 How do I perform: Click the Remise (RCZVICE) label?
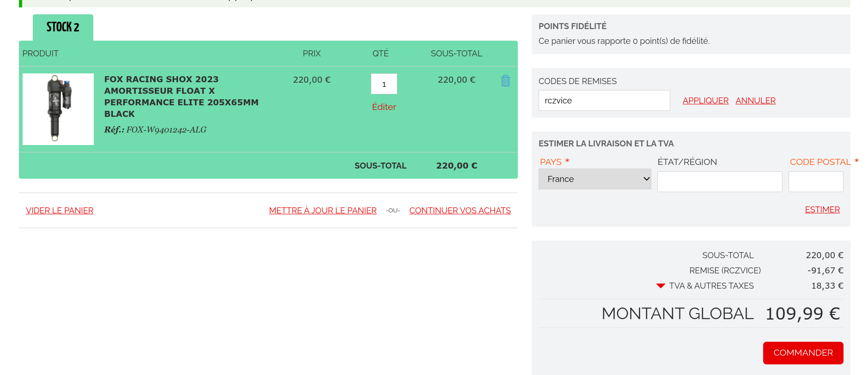(725, 271)
